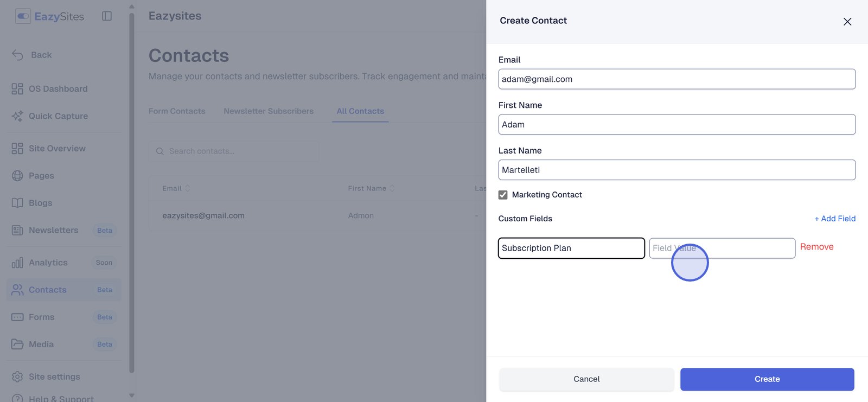Click the EazySites logo icon

coord(23,16)
